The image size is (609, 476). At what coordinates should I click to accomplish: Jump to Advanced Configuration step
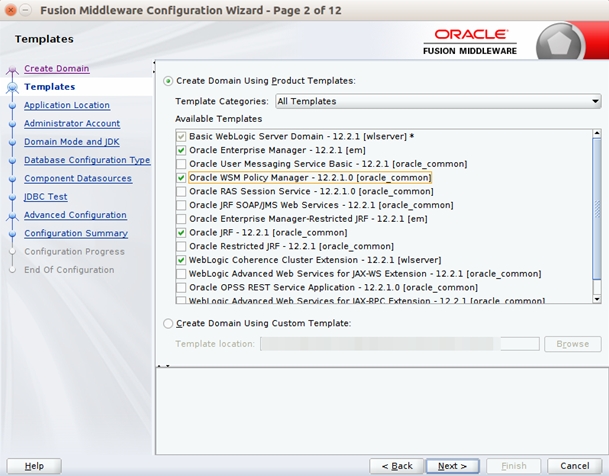point(75,215)
